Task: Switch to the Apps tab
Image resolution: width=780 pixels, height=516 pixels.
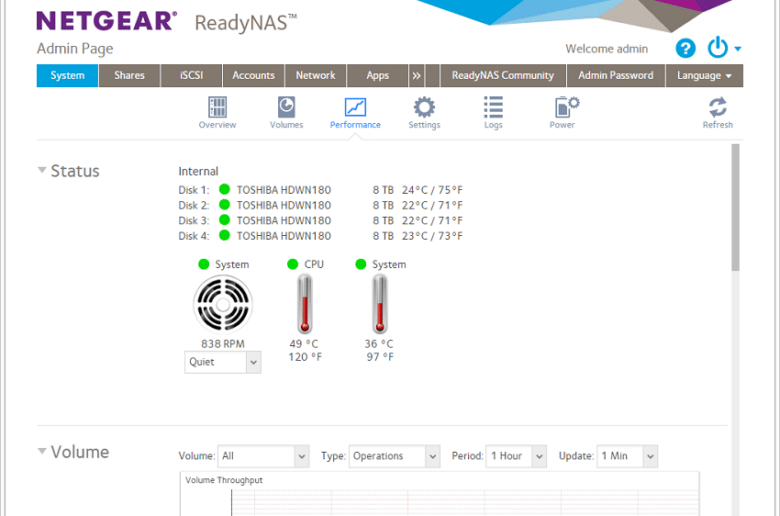Action: click(x=378, y=76)
